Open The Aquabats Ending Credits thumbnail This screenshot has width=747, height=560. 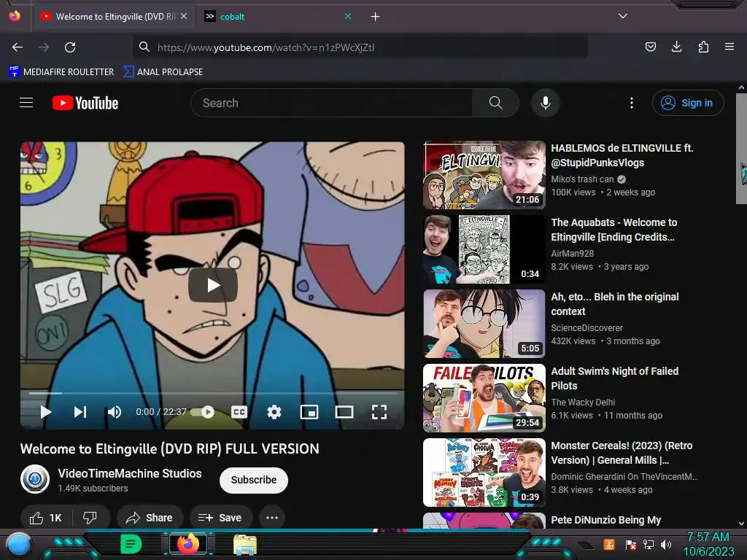pos(484,249)
